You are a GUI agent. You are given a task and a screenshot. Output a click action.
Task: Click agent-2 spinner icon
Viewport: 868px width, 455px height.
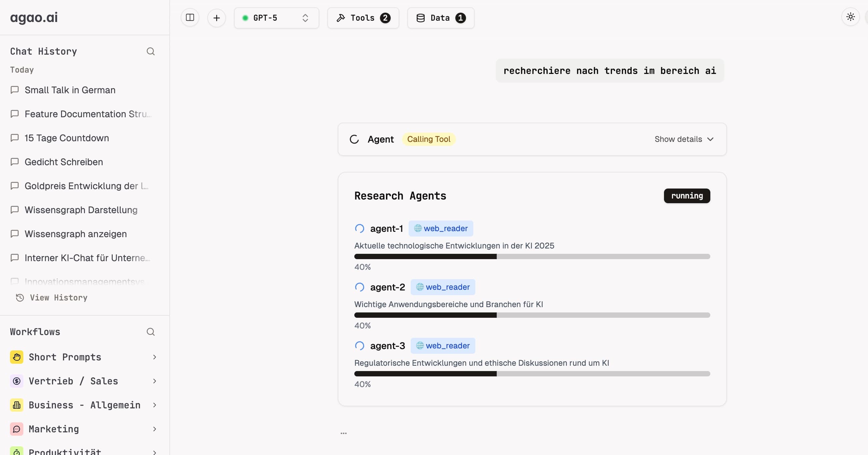click(x=360, y=287)
